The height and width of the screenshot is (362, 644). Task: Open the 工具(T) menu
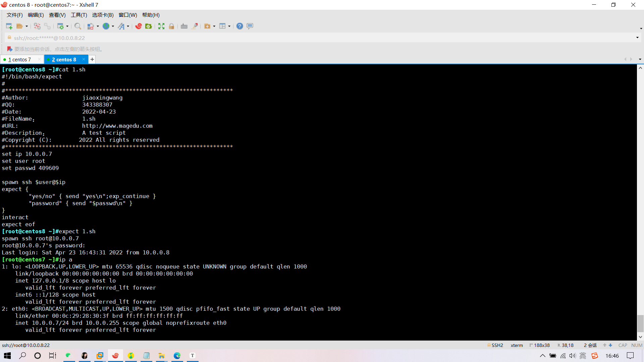coord(79,15)
